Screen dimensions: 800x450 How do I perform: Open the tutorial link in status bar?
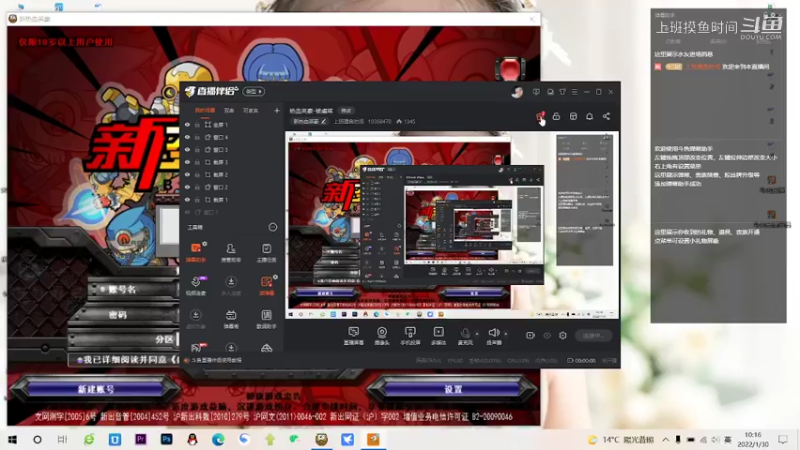click(x=217, y=360)
